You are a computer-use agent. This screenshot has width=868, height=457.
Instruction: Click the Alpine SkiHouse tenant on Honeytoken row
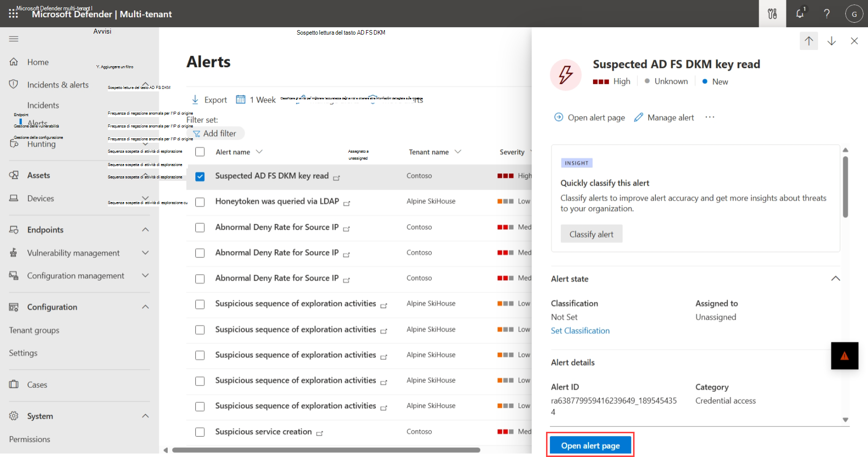point(431,202)
